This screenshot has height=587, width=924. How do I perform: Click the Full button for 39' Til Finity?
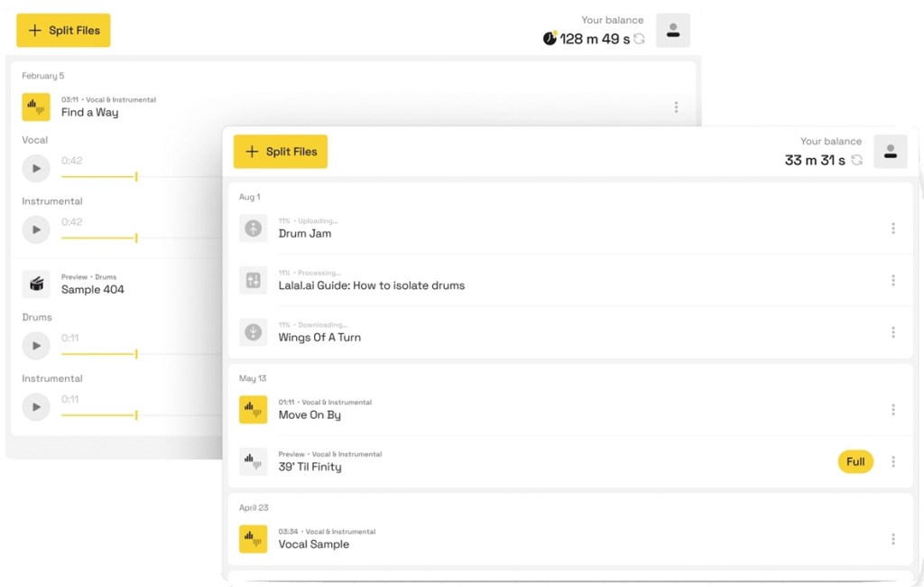855,461
